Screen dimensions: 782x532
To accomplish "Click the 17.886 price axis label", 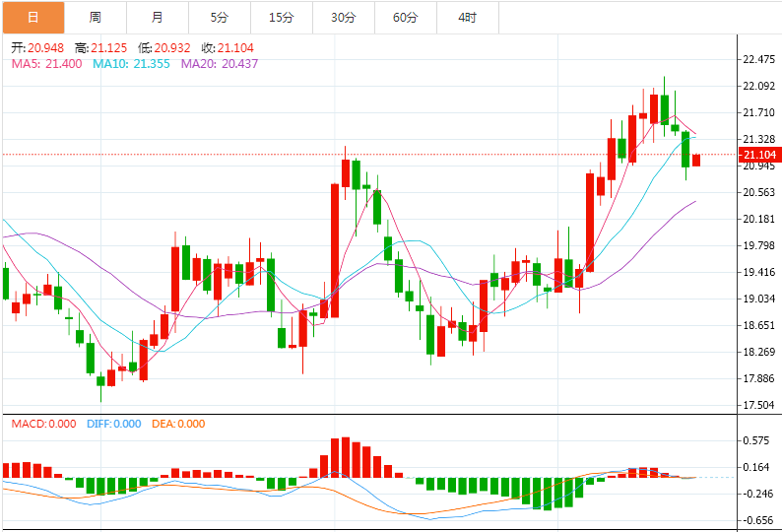I will tap(759, 378).
